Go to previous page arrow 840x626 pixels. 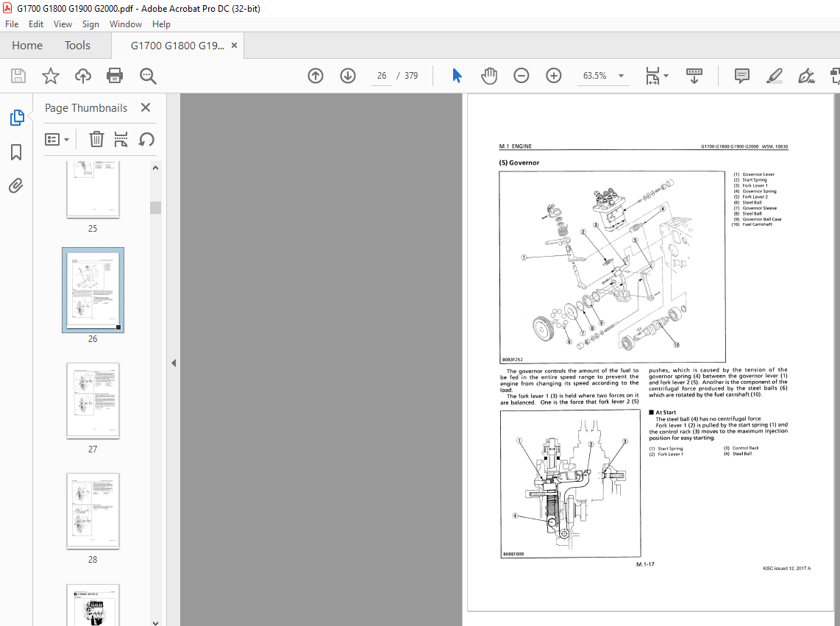pos(316,76)
